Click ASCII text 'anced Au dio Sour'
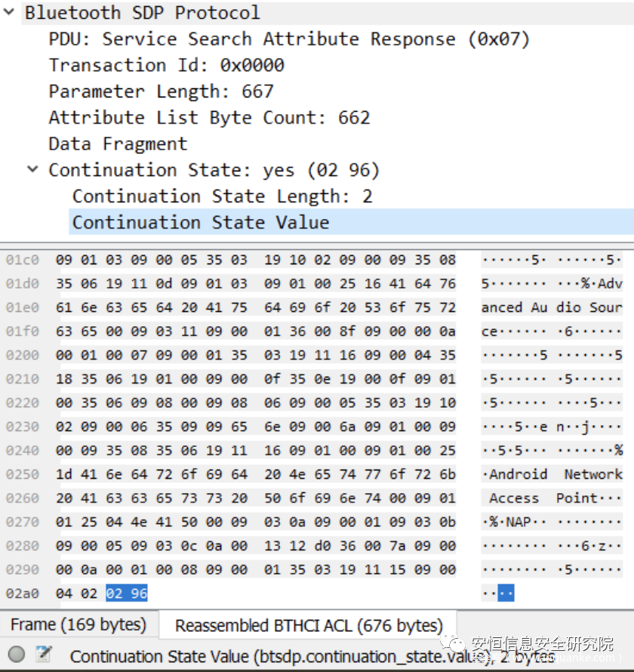Image resolution: width=634 pixels, height=672 pixels. coord(552,307)
